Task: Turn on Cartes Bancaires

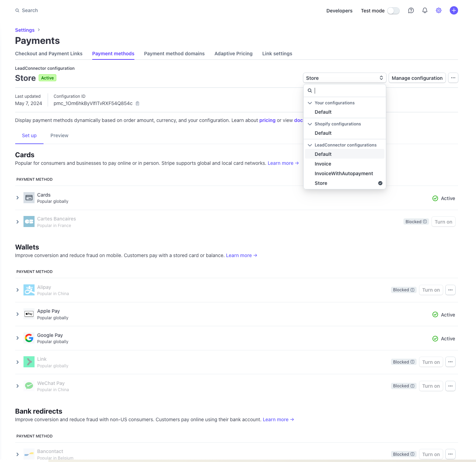Action: coord(444,222)
